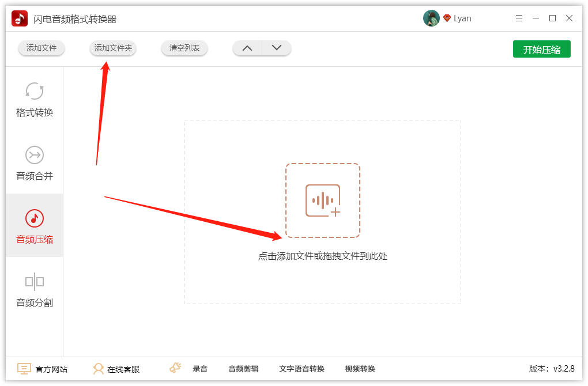Start compression with 开始压缩 button
This screenshot has height=386, width=588.
(541, 50)
